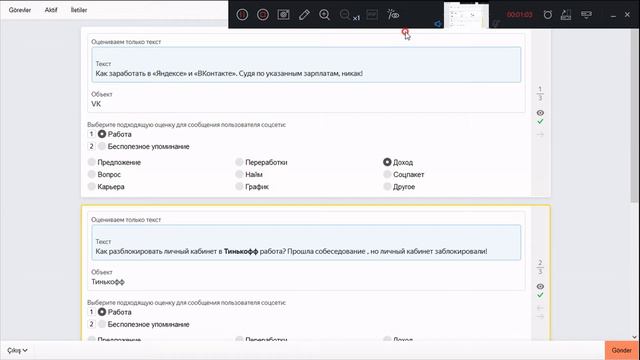This screenshot has height=360, width=640.
Task: Click the 1/3 task counter
Action: [540, 93]
